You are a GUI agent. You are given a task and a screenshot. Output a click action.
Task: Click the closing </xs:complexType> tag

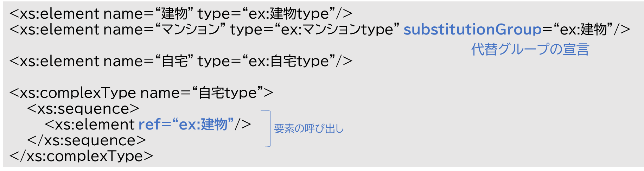[82, 156]
